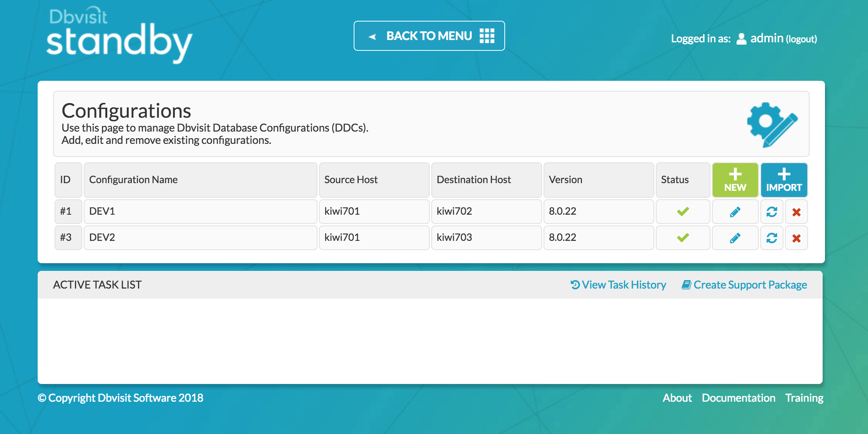Click the Configuration Name column header
The height and width of the screenshot is (434, 868).
201,180
